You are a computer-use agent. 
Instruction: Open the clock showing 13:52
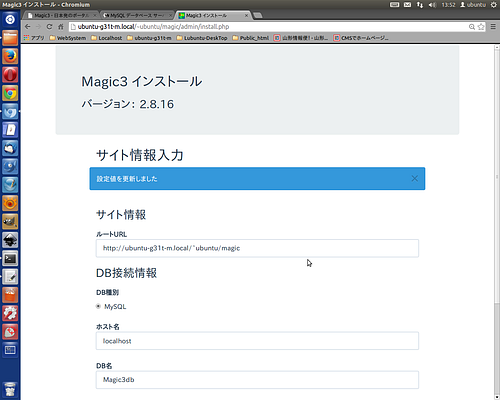click(x=448, y=5)
